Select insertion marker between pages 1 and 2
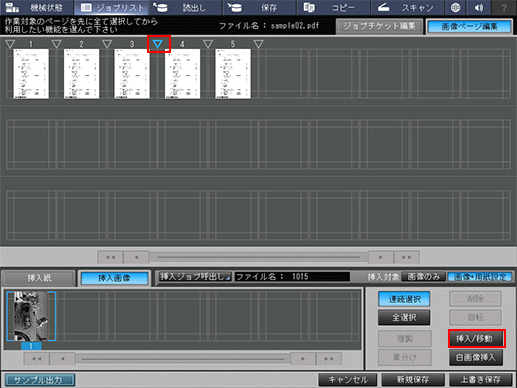The width and height of the screenshot is (517, 388). coord(57,44)
